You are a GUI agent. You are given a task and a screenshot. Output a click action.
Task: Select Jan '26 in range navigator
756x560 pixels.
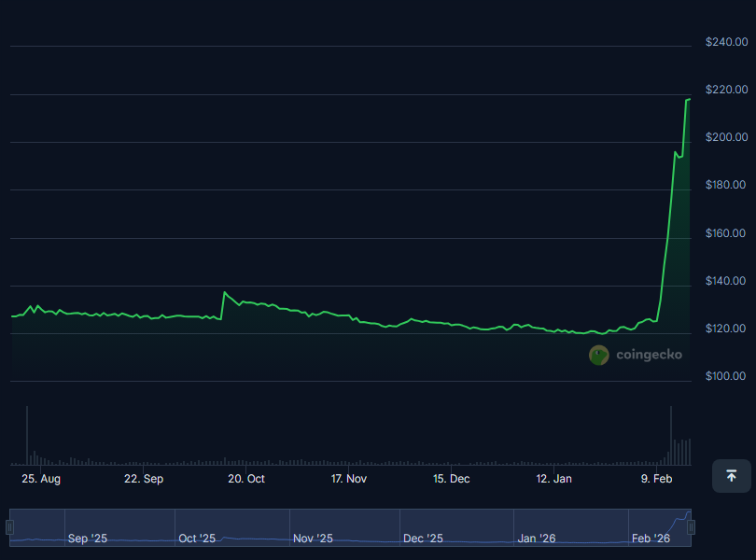536,539
